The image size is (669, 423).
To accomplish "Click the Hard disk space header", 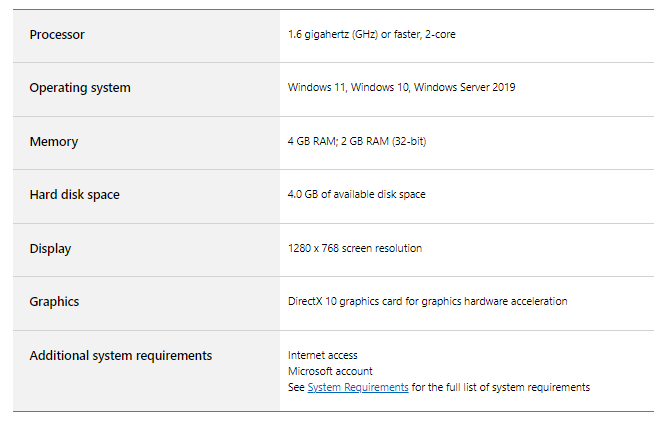I will [75, 195].
